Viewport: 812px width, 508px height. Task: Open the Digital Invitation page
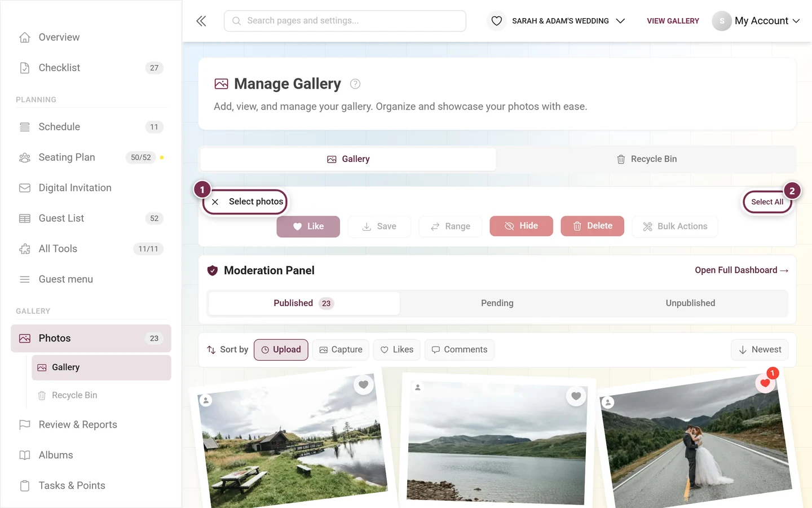[x=91, y=188]
